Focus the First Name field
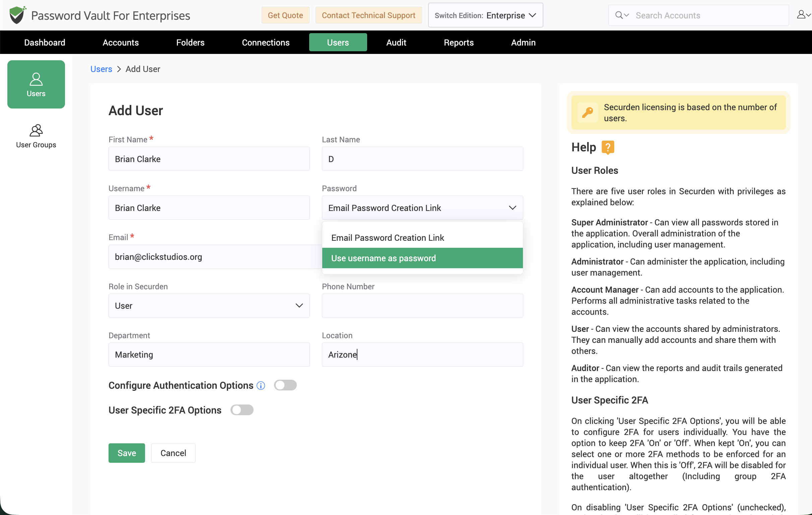This screenshot has width=812, height=515. [x=209, y=159]
